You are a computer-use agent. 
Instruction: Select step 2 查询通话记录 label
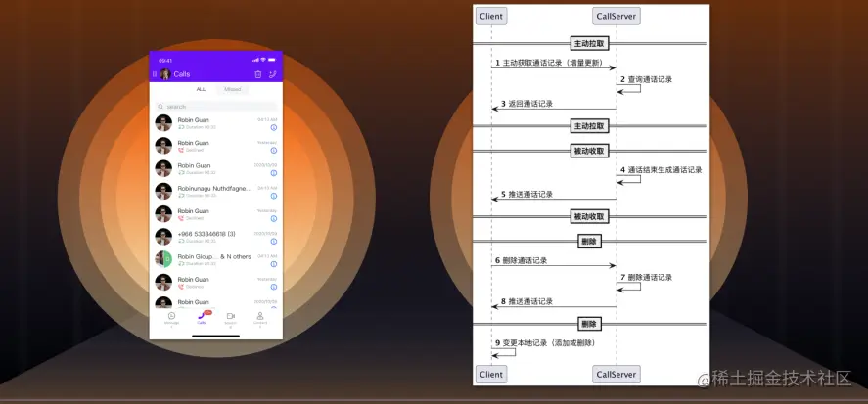pyautogui.click(x=646, y=79)
